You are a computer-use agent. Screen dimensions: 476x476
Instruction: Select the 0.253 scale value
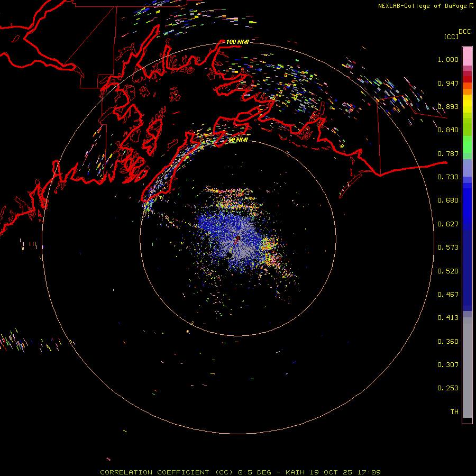coord(448,388)
